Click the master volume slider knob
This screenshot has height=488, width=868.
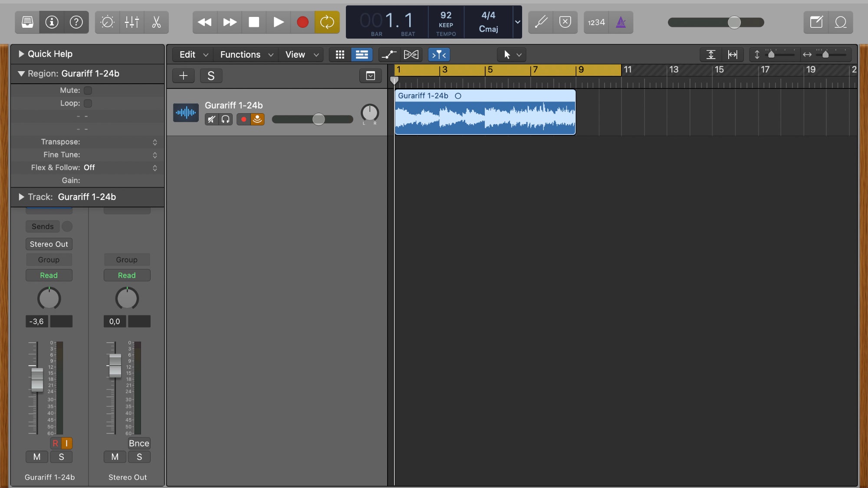pyautogui.click(x=734, y=22)
